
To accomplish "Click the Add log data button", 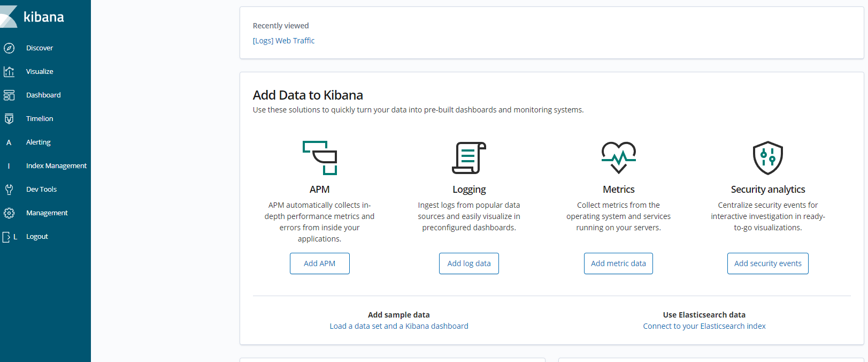I will 469,263.
